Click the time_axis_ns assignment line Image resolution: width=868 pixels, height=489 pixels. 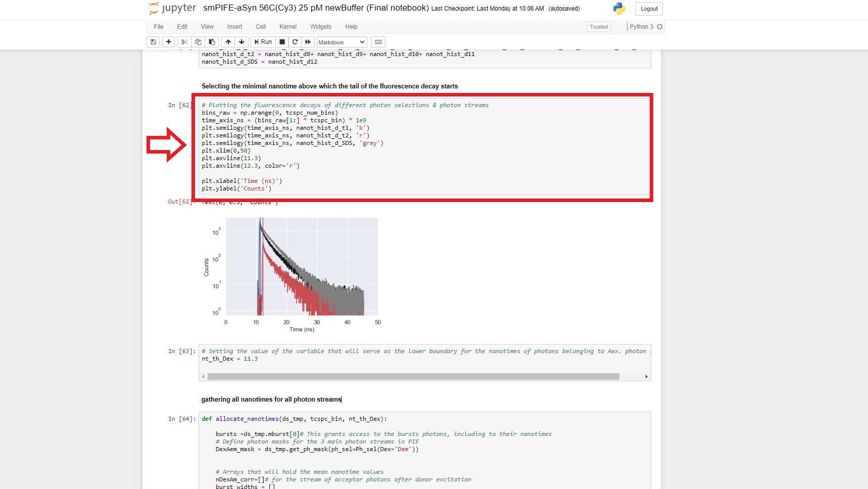(x=284, y=120)
